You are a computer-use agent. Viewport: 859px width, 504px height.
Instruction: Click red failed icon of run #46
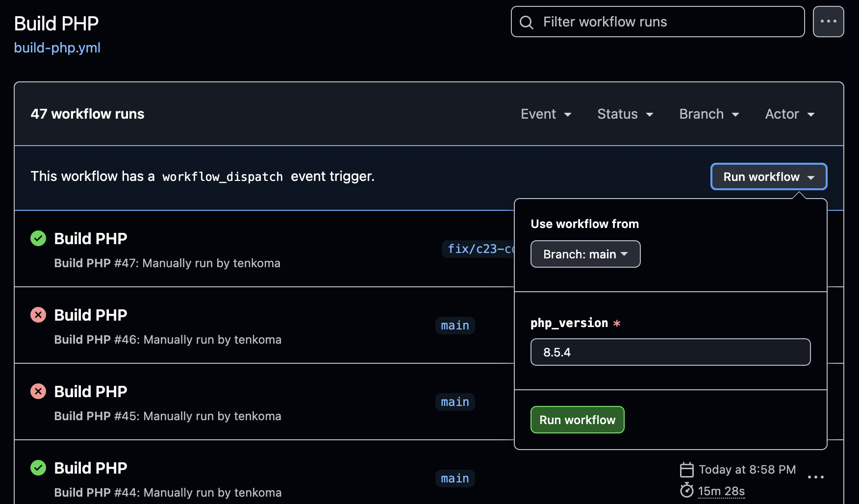[38, 315]
